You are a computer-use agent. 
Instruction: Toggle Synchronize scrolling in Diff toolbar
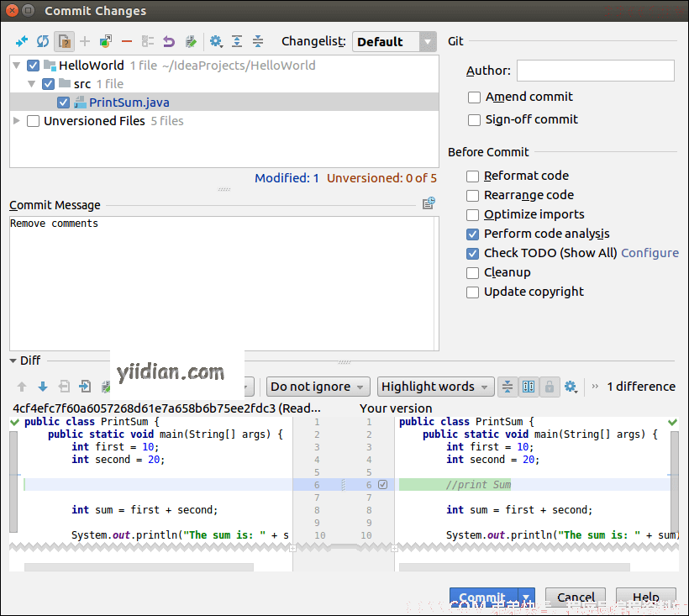(x=529, y=387)
